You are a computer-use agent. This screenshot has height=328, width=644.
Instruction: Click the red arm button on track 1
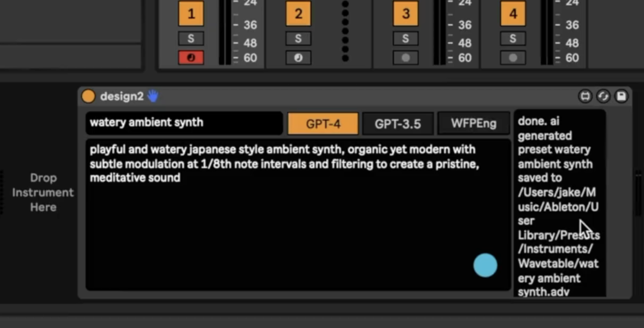tap(191, 57)
